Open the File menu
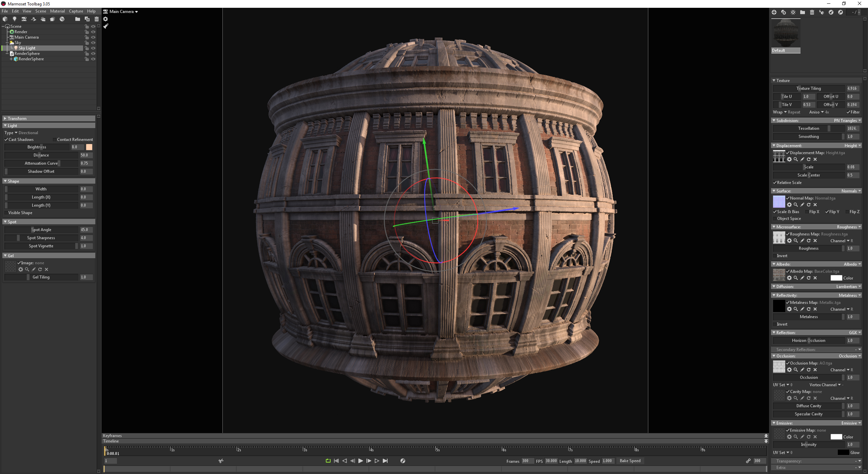 pyautogui.click(x=5, y=11)
